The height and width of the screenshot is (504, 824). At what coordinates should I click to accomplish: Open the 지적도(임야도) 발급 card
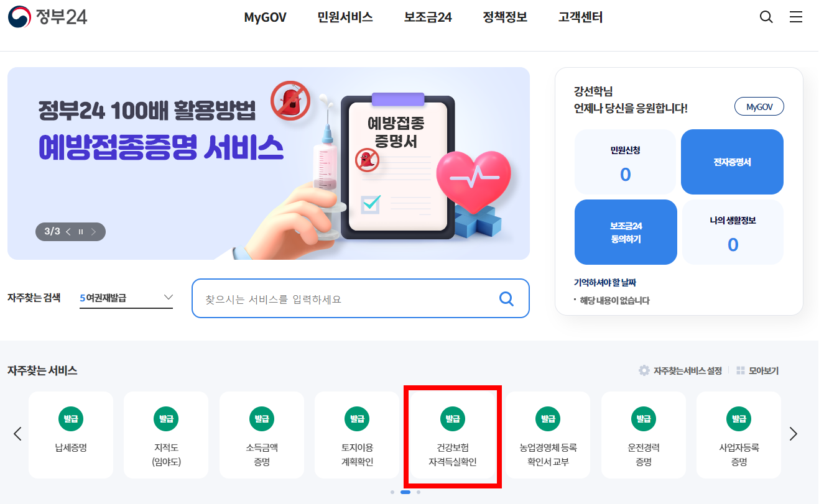tap(166, 434)
